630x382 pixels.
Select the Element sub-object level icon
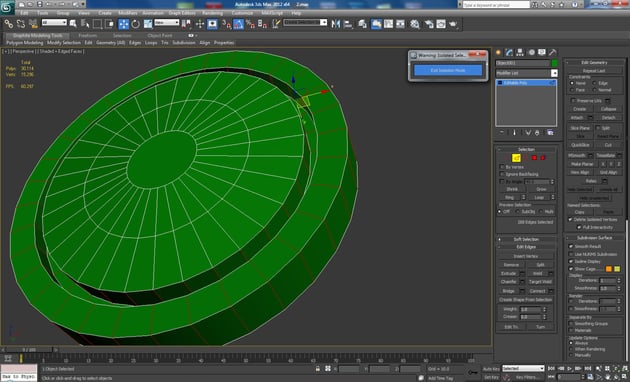coord(543,158)
